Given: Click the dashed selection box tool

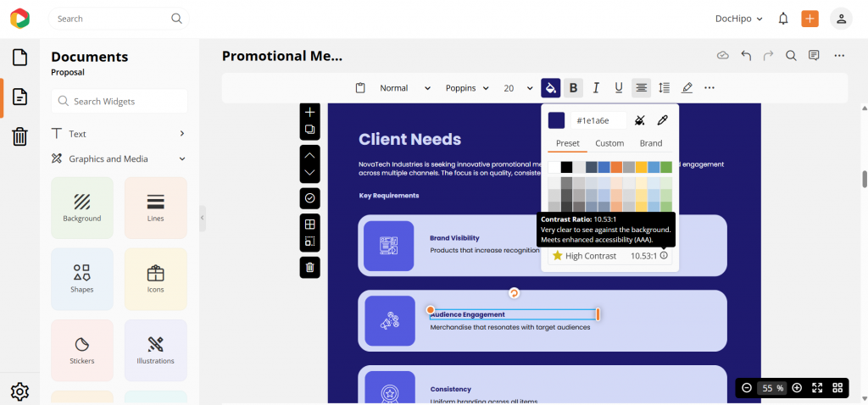Looking at the screenshot, I should click(310, 241).
